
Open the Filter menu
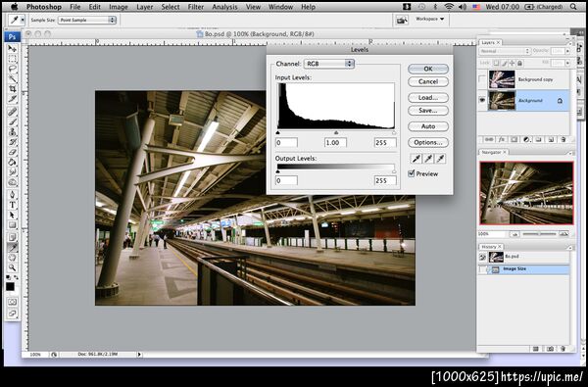(196, 7)
